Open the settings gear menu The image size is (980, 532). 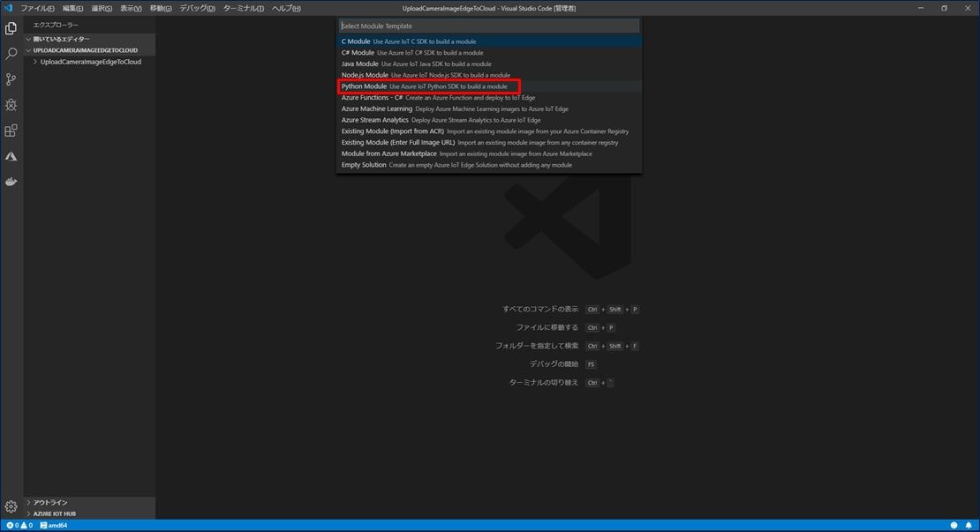[11, 507]
